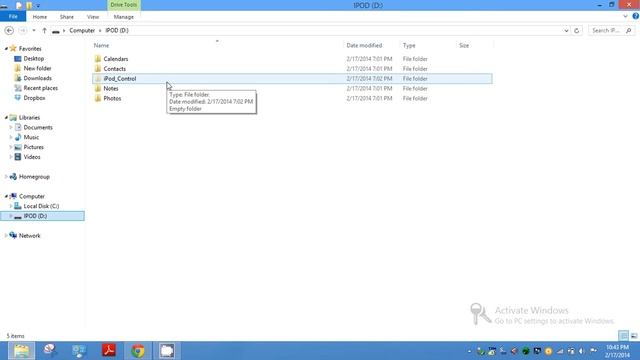Open the Share ribbon tab
The image size is (640, 360).
67,17
